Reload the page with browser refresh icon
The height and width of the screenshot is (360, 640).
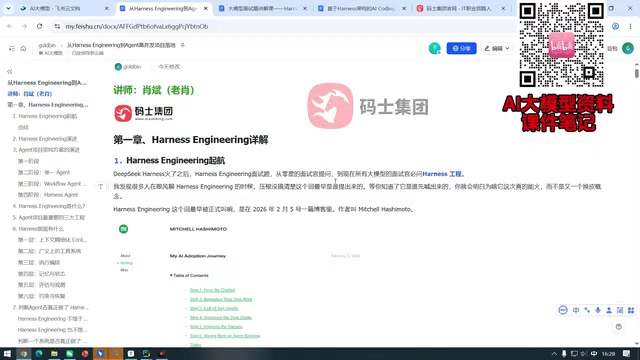(39, 26)
